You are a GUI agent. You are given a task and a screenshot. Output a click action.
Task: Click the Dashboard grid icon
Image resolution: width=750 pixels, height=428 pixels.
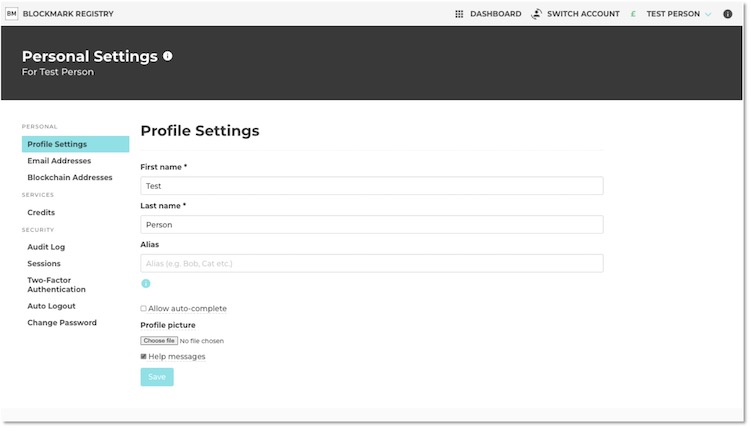point(459,14)
